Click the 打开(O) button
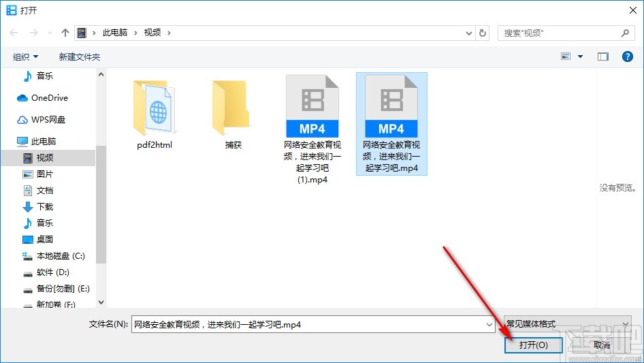This screenshot has height=363, width=644. pos(533,345)
